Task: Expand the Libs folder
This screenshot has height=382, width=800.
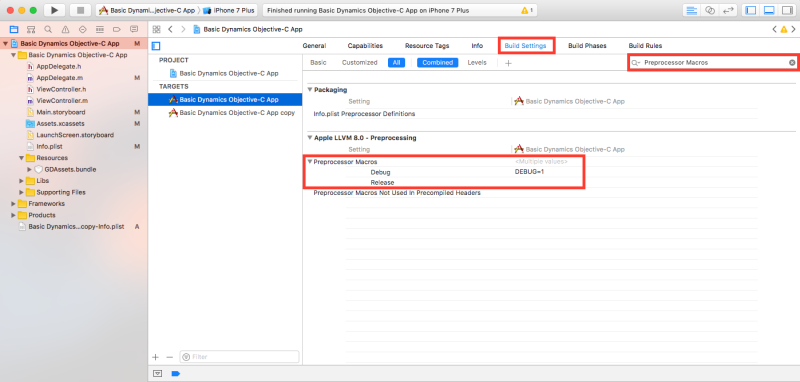Action: [21, 181]
